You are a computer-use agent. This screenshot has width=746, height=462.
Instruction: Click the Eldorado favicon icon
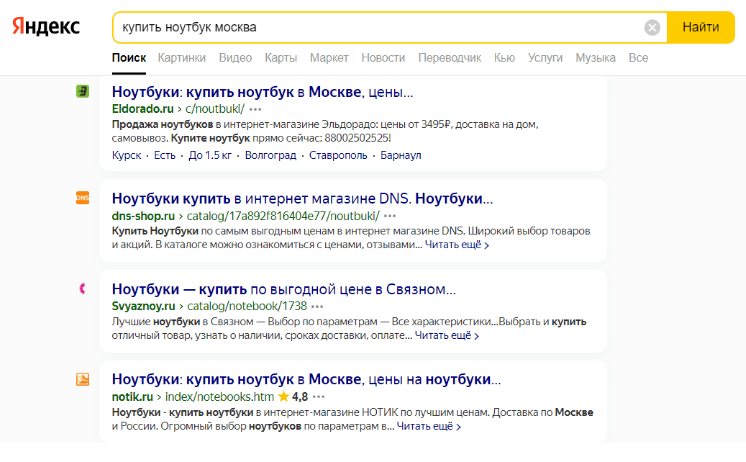(x=83, y=92)
